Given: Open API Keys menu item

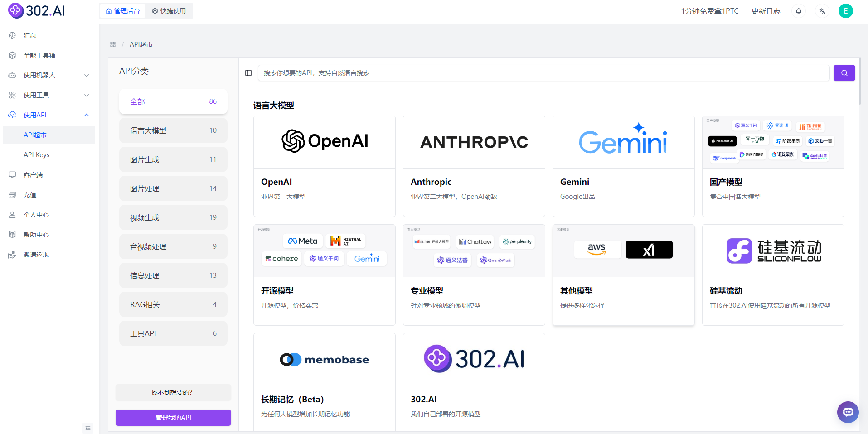Looking at the screenshot, I should coord(49,155).
